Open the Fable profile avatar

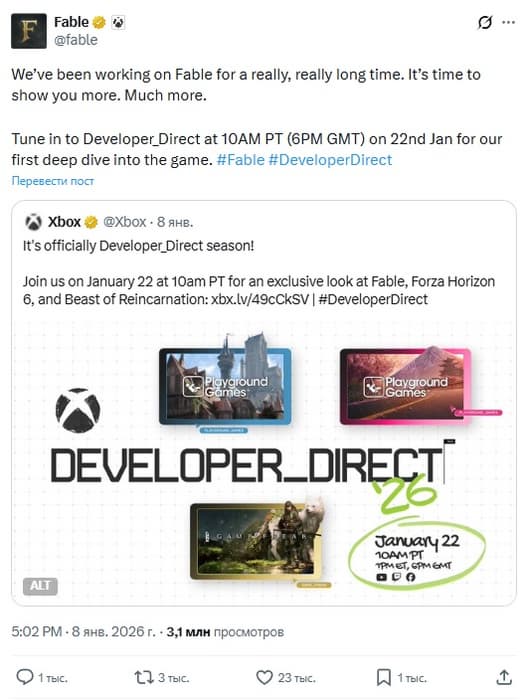[x=29, y=31]
